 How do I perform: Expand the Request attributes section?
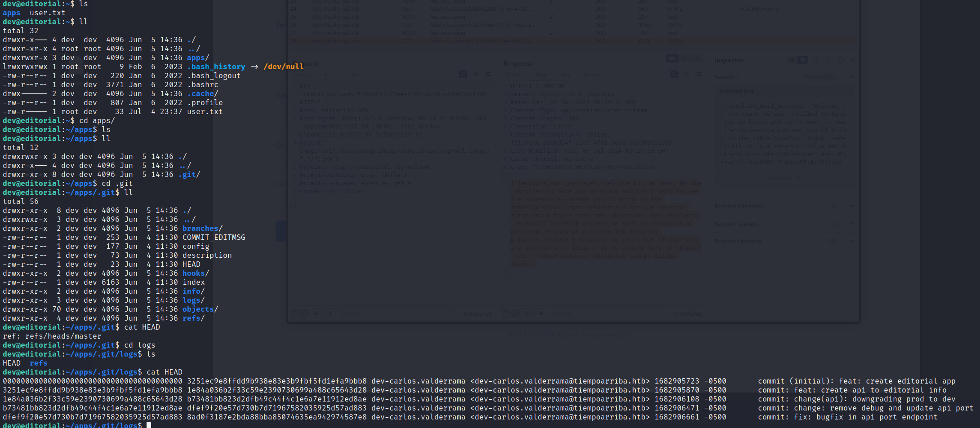(851, 207)
